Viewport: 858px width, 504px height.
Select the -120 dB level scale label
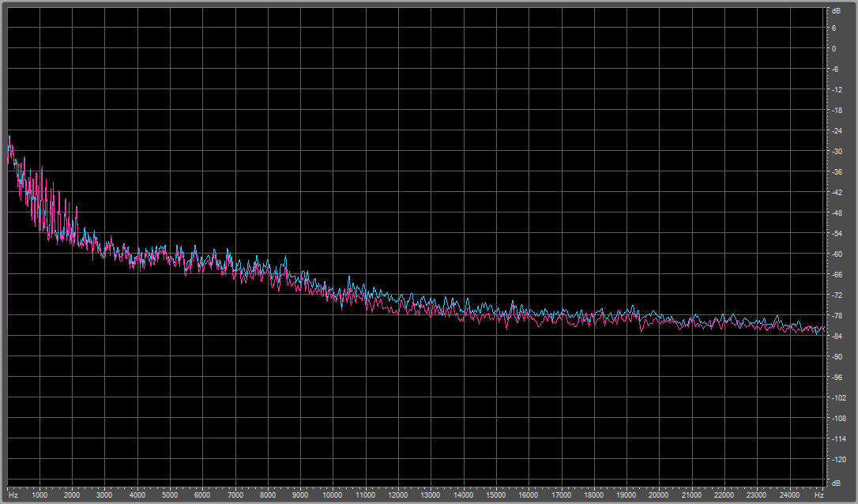(x=838, y=459)
